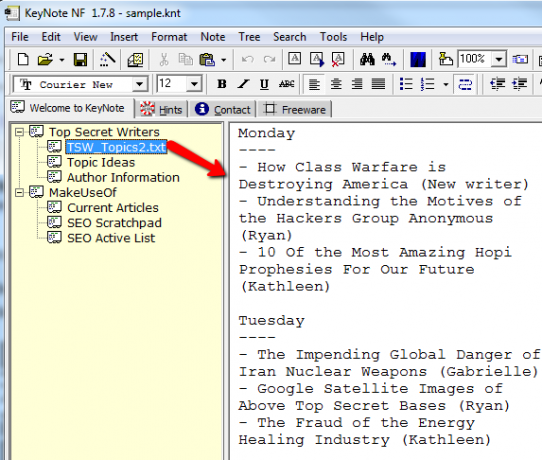The width and height of the screenshot is (542, 460).
Task: Center align the text
Action: [336, 84]
